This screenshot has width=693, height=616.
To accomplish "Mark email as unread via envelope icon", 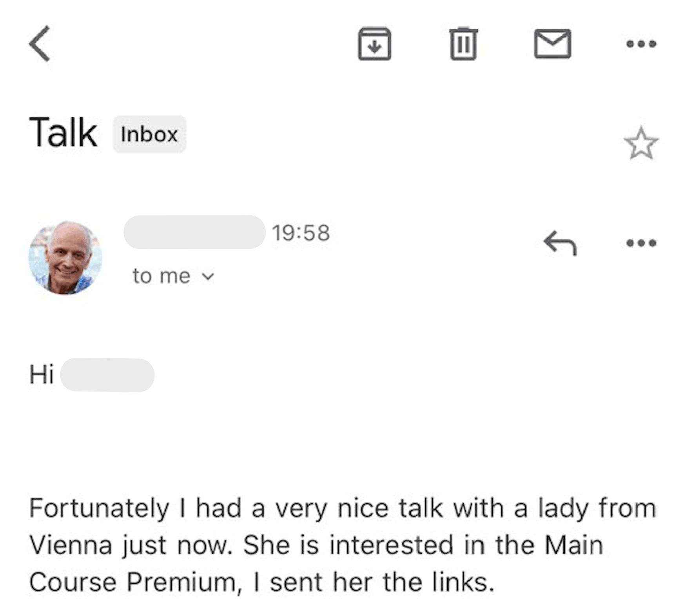I will click(x=552, y=44).
